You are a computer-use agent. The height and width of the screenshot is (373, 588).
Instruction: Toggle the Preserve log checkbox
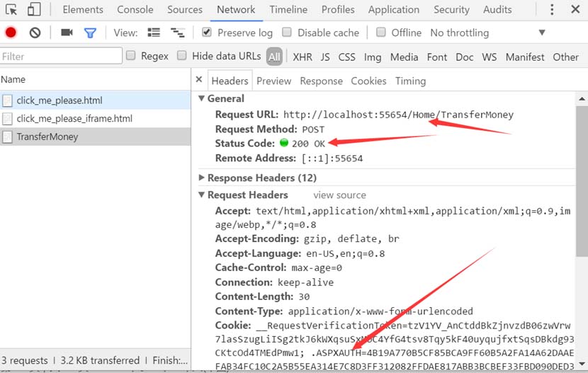pos(207,33)
